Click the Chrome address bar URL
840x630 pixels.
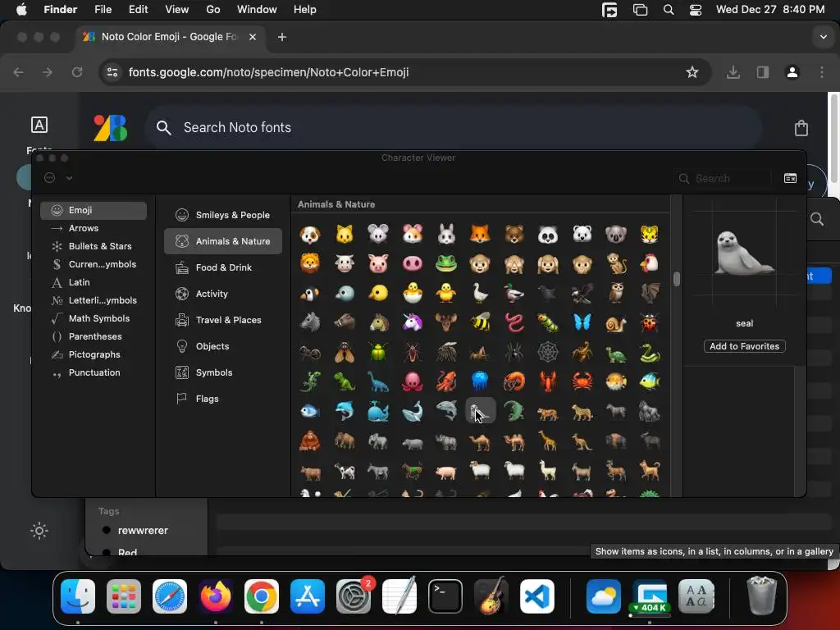click(268, 72)
